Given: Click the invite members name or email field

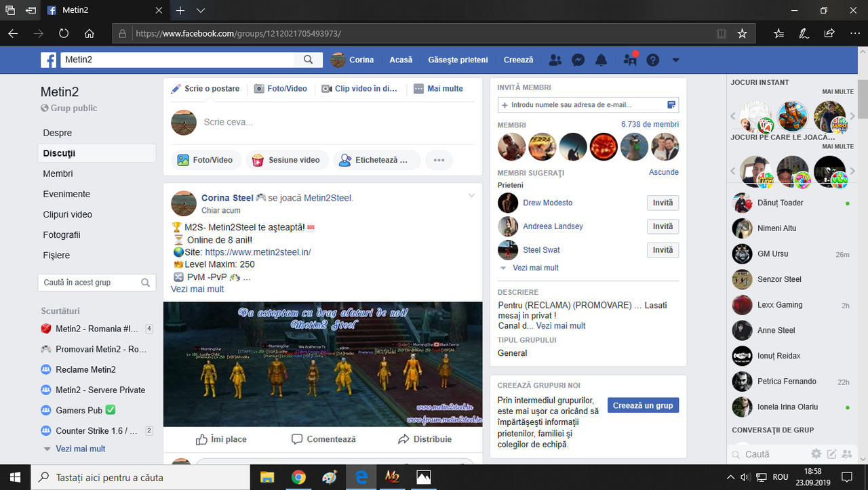Looking at the screenshot, I should pyautogui.click(x=588, y=105).
